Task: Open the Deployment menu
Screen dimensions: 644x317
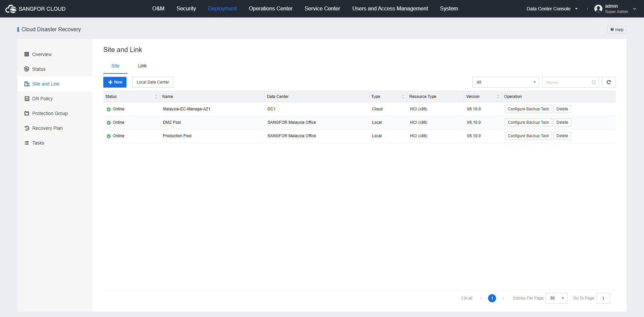Action: click(222, 9)
